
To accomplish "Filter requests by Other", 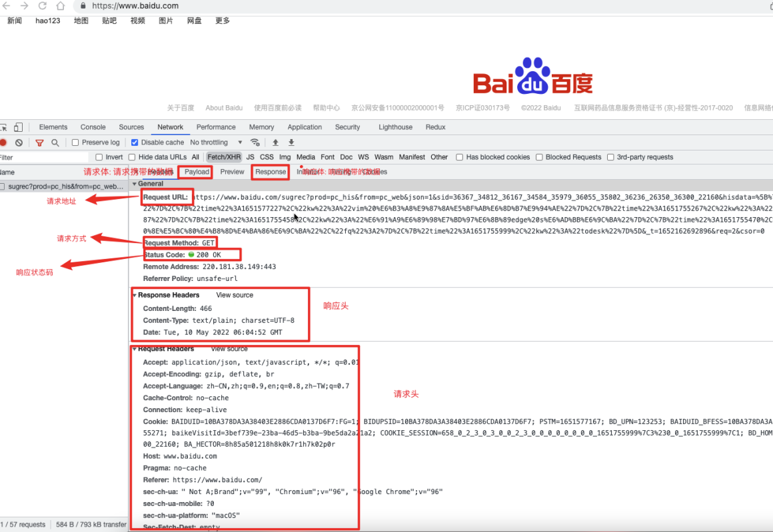I will pyautogui.click(x=439, y=157).
